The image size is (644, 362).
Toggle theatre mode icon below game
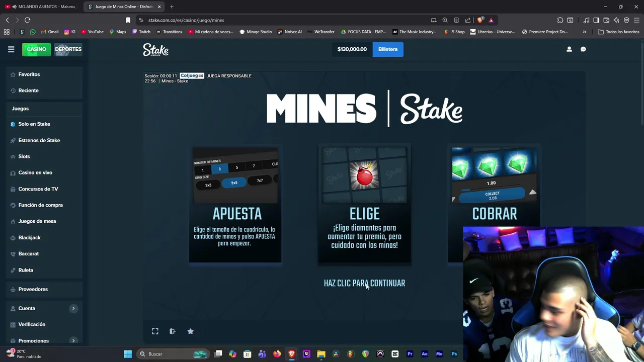173,331
